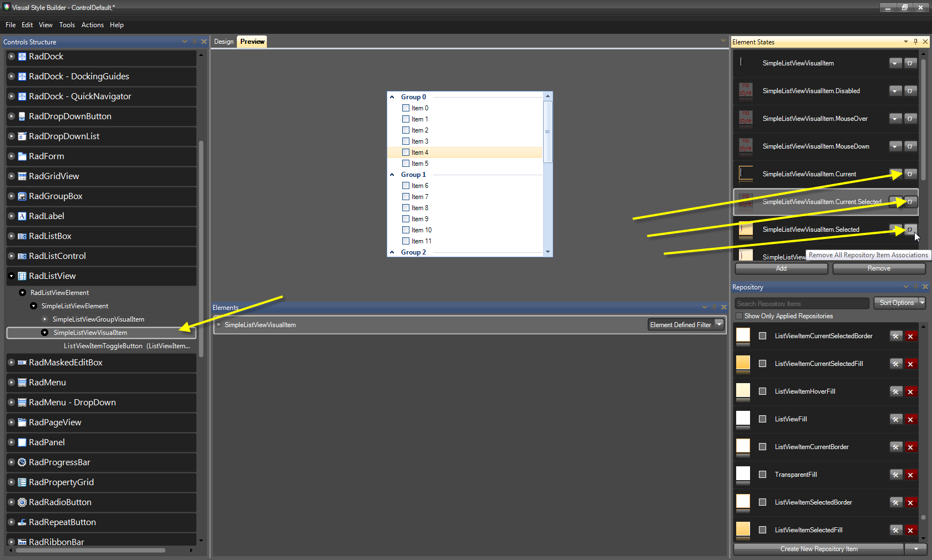Open the Tools menu
This screenshot has height=560, width=932.
click(x=67, y=25)
